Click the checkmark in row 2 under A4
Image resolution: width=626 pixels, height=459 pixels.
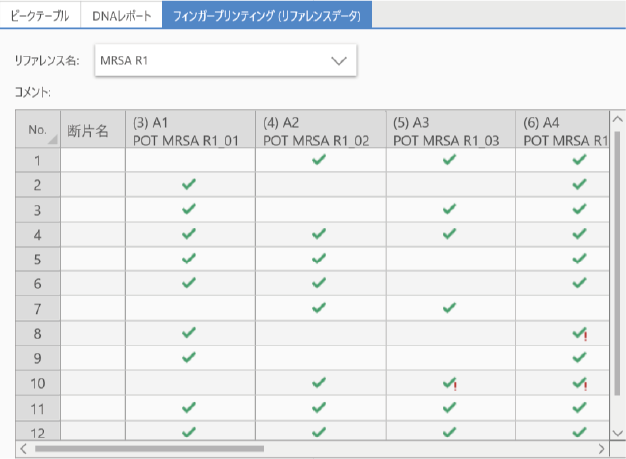[579, 184]
